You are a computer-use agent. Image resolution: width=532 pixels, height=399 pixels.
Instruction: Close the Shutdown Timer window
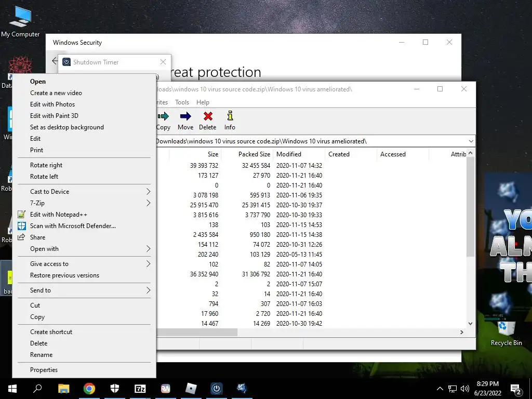pyautogui.click(x=163, y=62)
